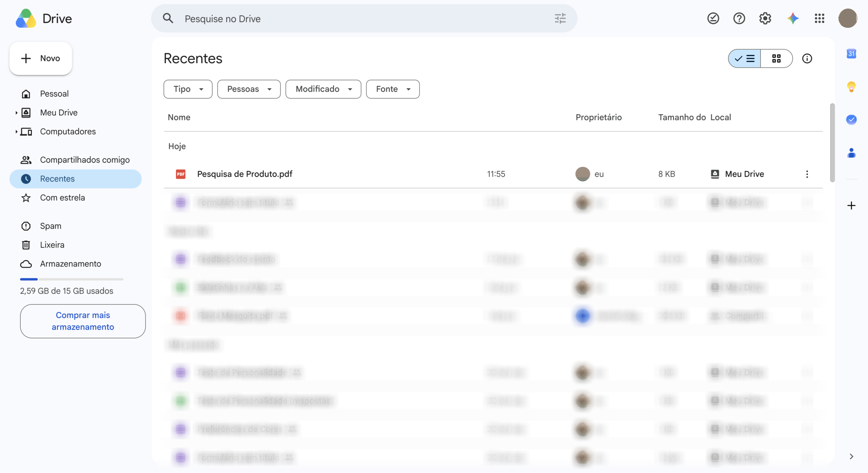Open the offline-ready status checkmark icon
The image size is (868, 473).
(713, 18)
